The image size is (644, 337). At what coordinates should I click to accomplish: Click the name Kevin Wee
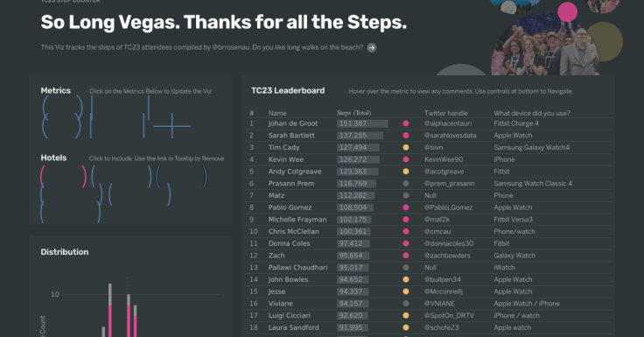(286, 159)
